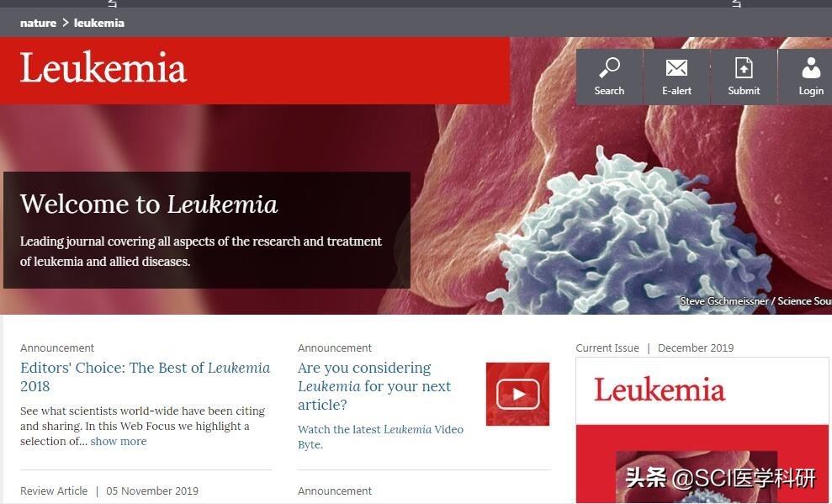Select leukemia breadcrumb item
832x504 pixels.
click(99, 23)
